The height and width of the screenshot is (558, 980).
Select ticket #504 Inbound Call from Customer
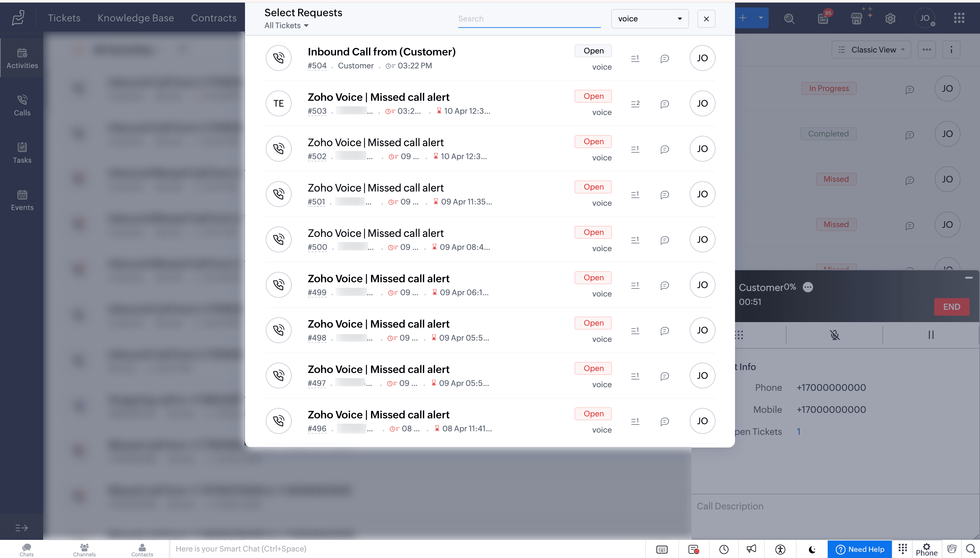coord(381,52)
